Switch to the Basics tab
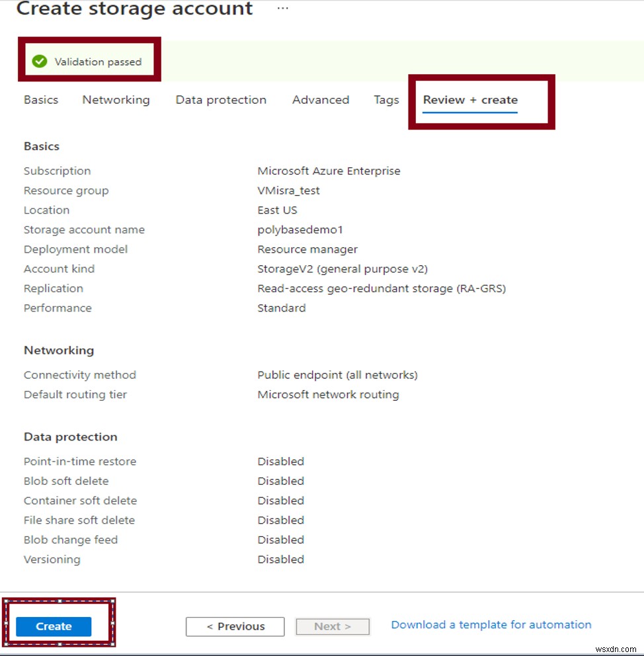The height and width of the screenshot is (656, 644). (41, 100)
